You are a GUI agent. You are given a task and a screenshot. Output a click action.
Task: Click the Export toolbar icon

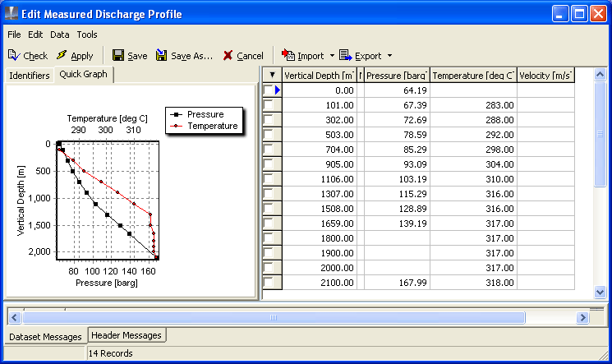pos(345,56)
